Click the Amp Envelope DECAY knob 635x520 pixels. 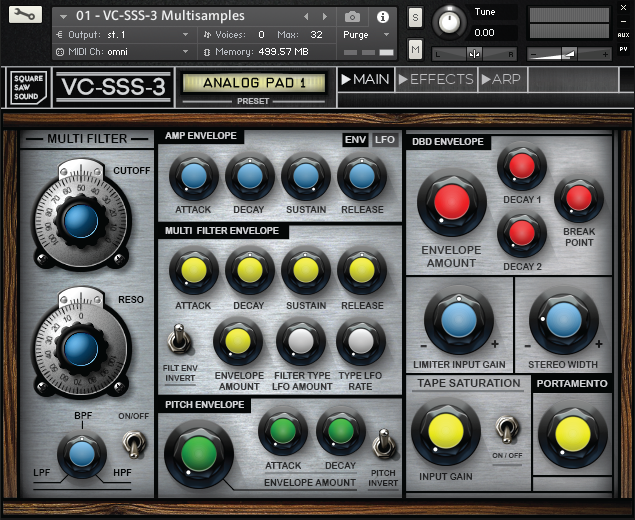pos(249,177)
